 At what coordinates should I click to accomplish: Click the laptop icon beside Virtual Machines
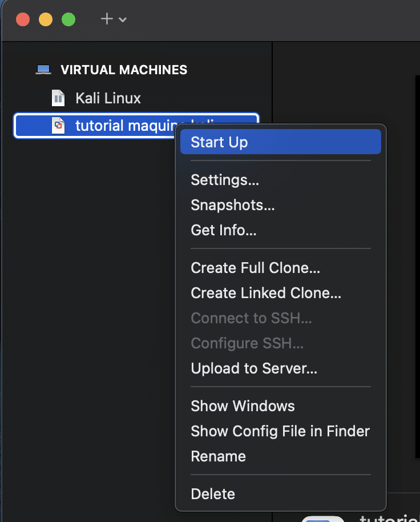coord(43,70)
